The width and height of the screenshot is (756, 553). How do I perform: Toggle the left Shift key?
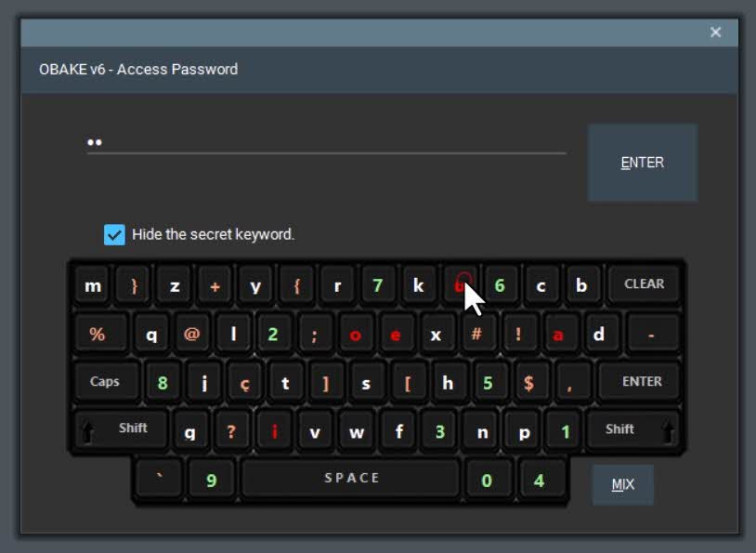click(122, 429)
